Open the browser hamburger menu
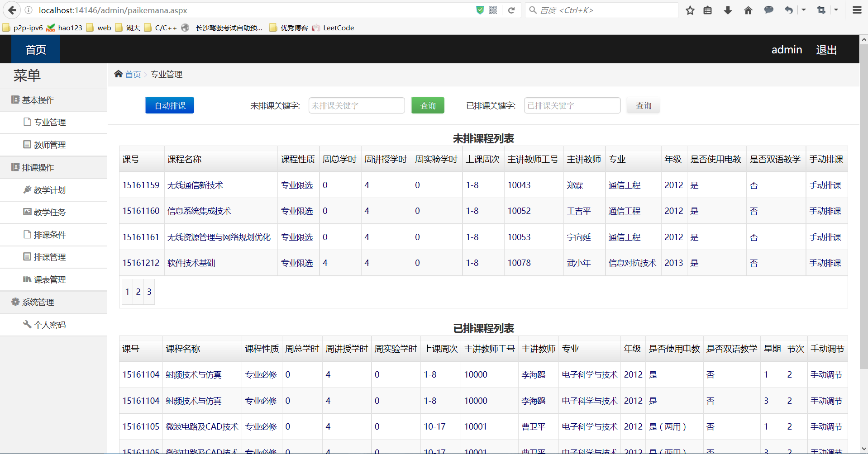The width and height of the screenshot is (868, 454). coord(857,10)
